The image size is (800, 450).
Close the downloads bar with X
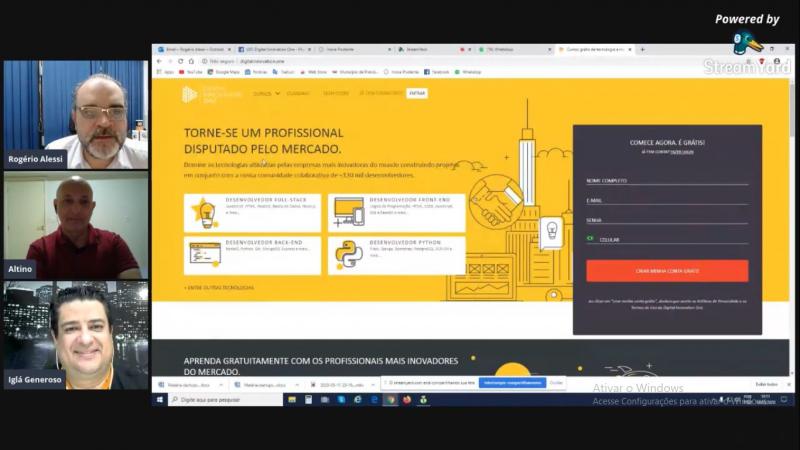[789, 384]
